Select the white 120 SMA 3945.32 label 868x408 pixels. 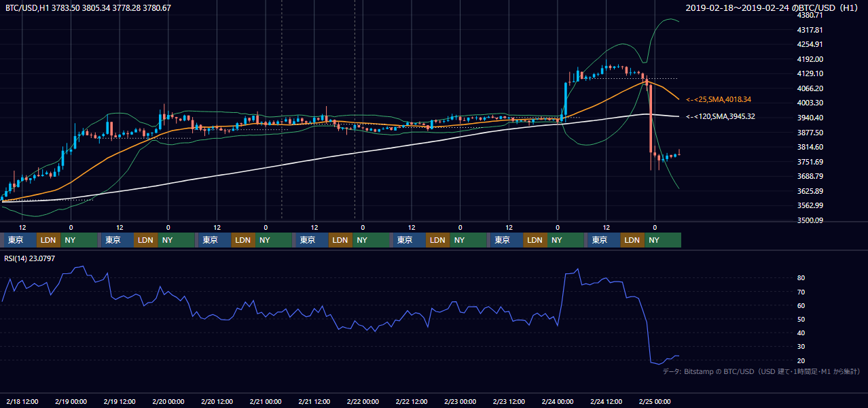click(x=721, y=116)
